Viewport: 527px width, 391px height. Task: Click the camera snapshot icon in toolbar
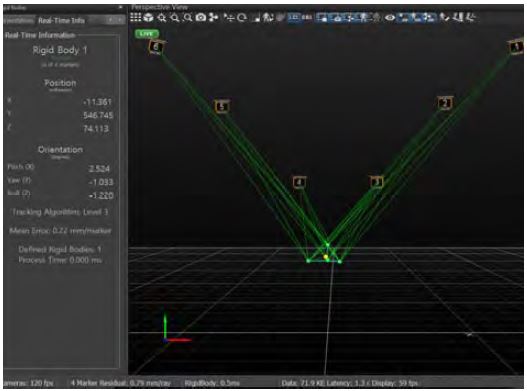pyautogui.click(x=201, y=17)
